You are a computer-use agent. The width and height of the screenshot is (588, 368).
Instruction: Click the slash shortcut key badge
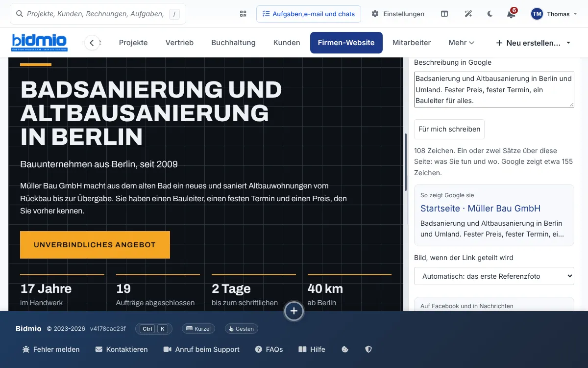click(x=174, y=14)
